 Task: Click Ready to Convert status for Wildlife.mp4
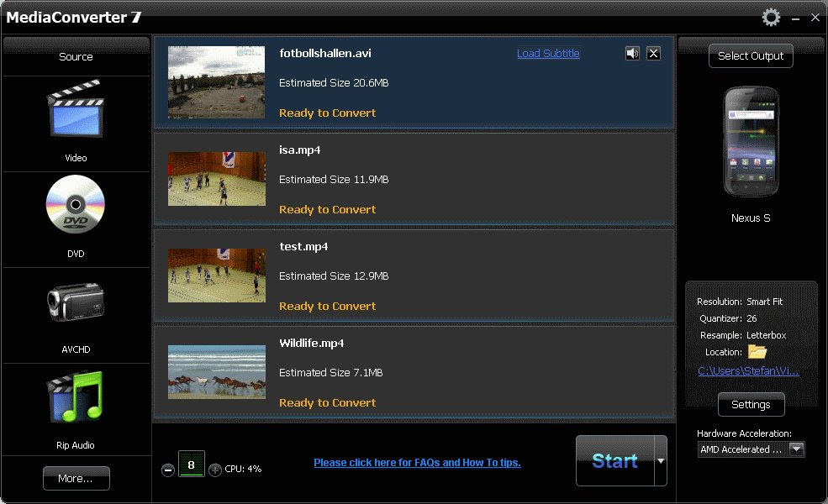pyautogui.click(x=327, y=402)
